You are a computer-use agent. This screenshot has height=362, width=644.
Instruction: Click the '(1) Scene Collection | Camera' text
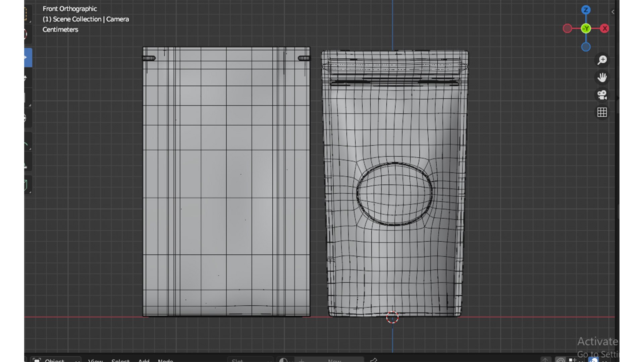86,19
